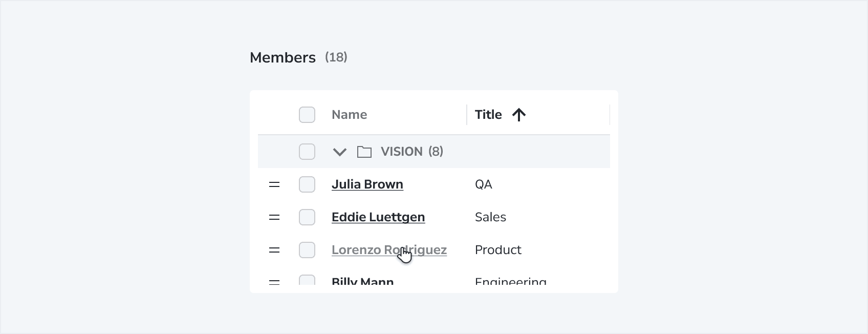The width and height of the screenshot is (868, 334).
Task: Open the Eddie Luettgen link
Action: [378, 217]
